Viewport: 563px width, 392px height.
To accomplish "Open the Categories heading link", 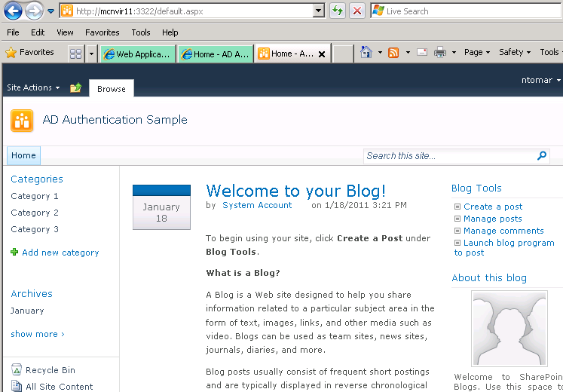I will tap(37, 179).
